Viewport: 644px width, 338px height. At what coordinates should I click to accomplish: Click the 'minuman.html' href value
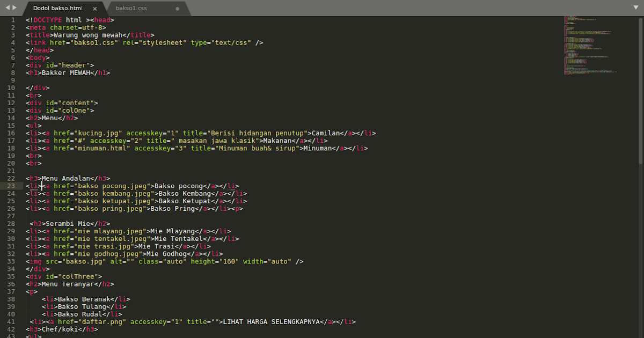pos(101,148)
